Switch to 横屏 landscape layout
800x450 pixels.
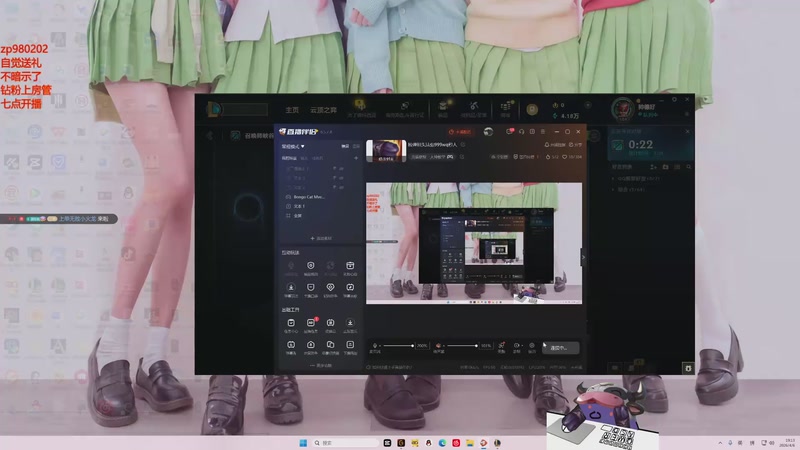[345, 146]
